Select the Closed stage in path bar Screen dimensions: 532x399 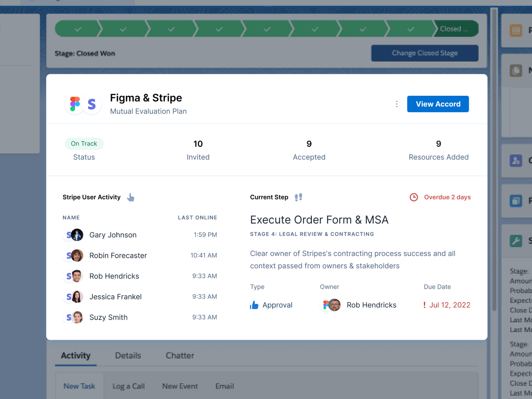click(455, 29)
